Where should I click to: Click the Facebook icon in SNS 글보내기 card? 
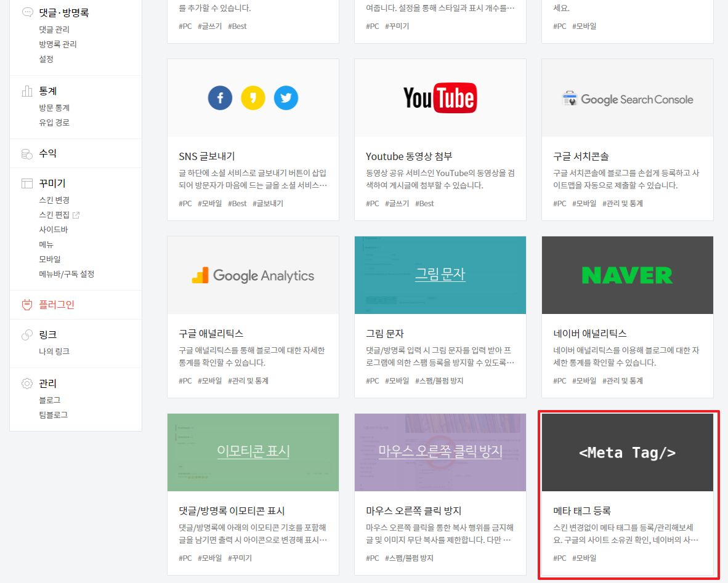pyautogui.click(x=220, y=98)
